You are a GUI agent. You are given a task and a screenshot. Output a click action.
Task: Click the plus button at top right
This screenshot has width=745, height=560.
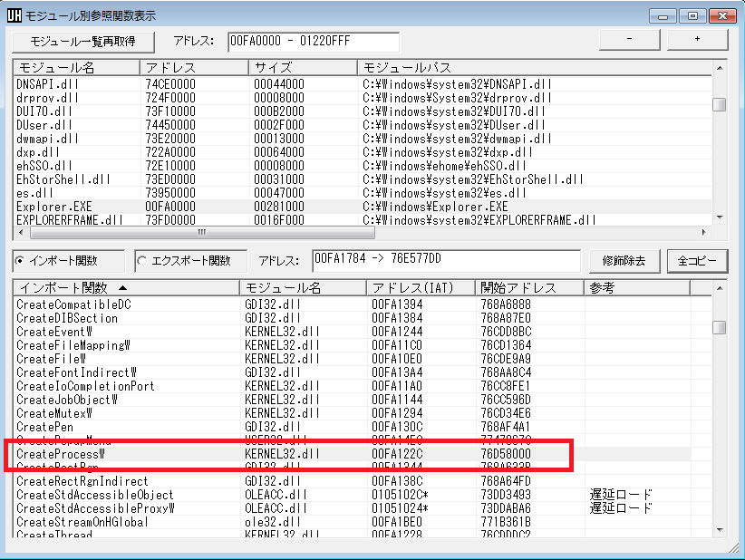[698, 39]
